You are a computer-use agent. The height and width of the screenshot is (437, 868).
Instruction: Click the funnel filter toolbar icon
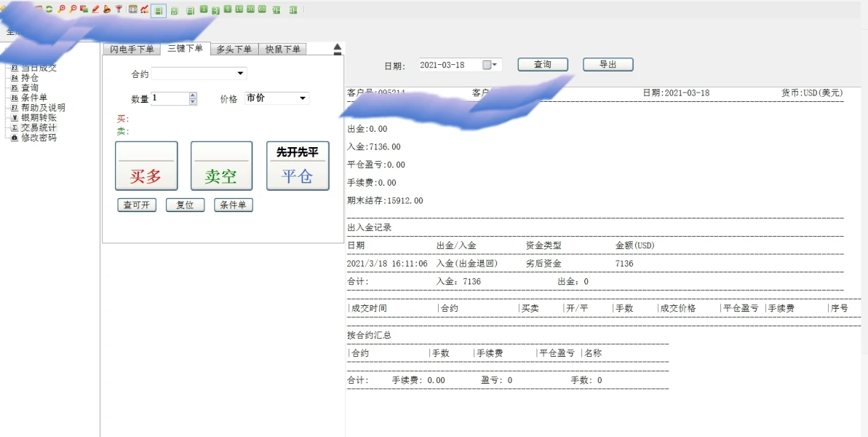click(119, 9)
